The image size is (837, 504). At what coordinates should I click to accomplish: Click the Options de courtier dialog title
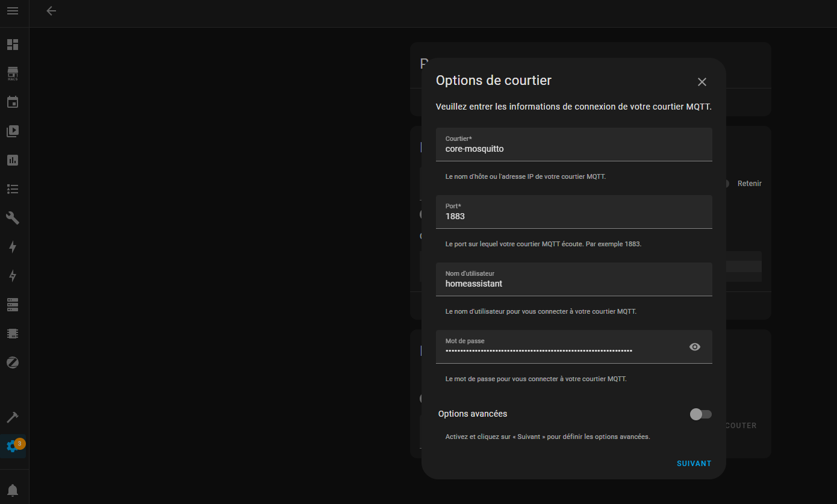(494, 81)
